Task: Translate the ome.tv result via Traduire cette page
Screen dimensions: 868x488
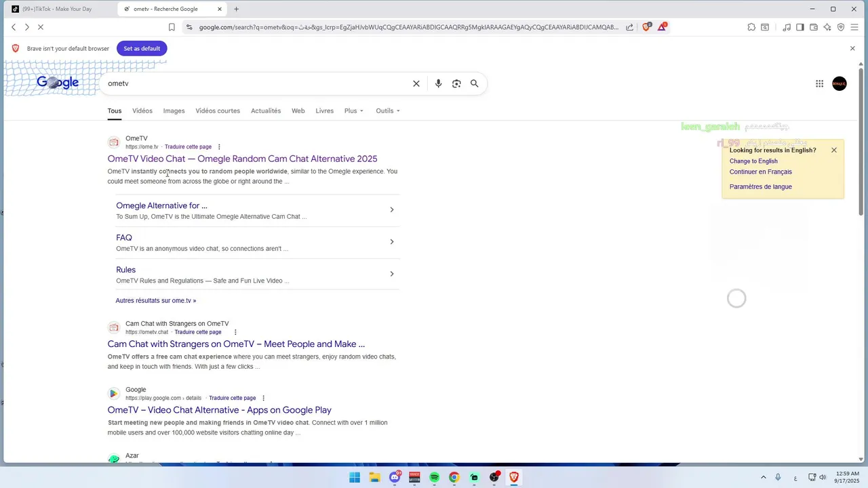Action: point(188,146)
